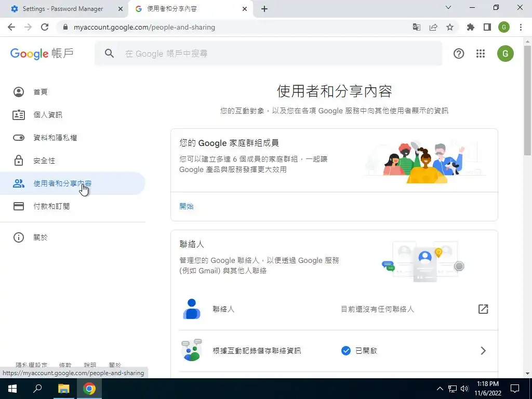
Task: Click the 聯絡人 row label
Action: click(x=223, y=309)
